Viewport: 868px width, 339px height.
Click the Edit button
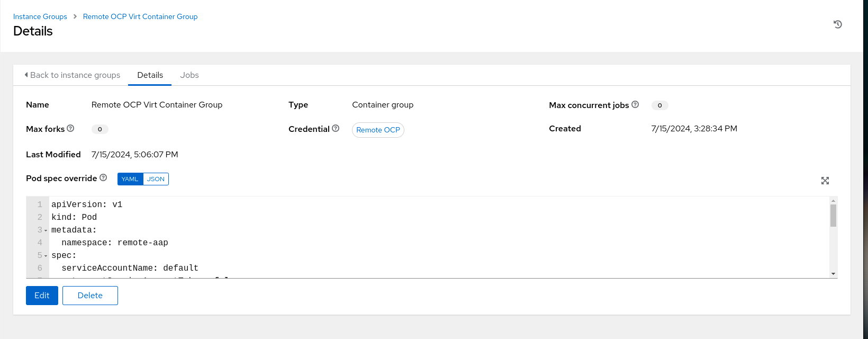[x=42, y=296]
